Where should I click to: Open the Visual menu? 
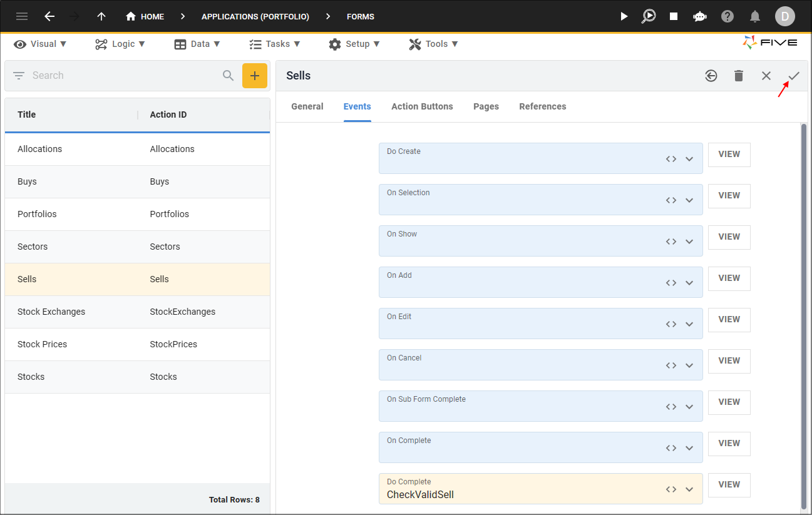point(41,44)
